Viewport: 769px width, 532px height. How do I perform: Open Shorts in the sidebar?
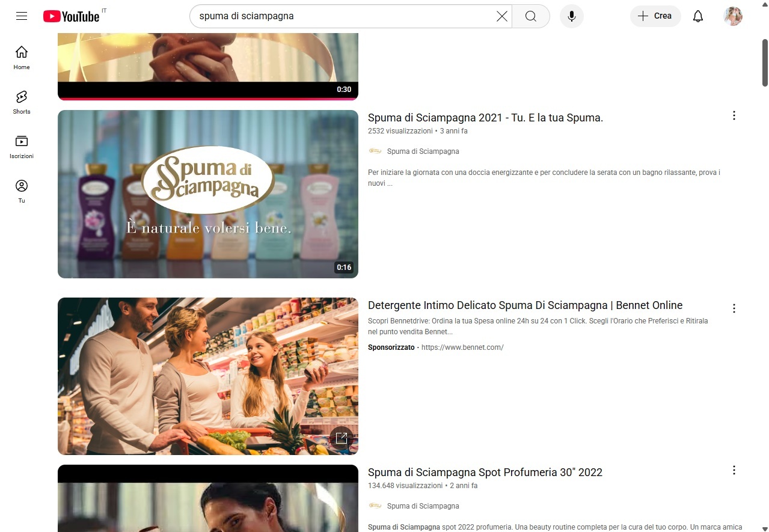click(x=22, y=102)
